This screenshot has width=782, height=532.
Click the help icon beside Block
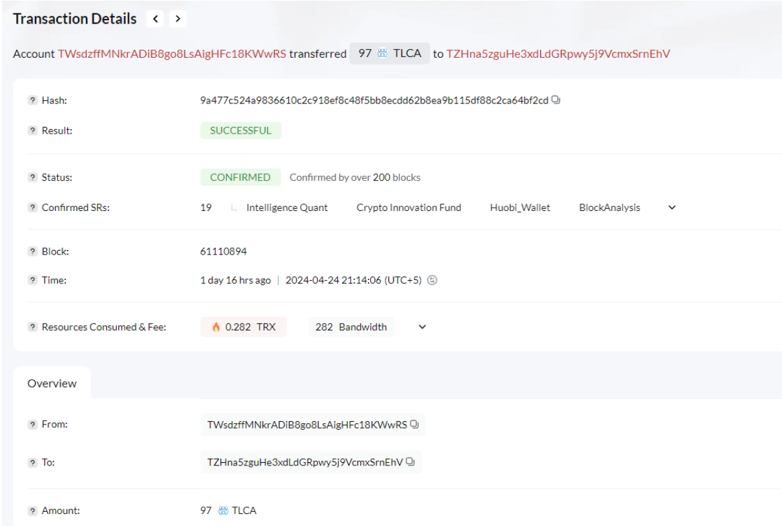pyautogui.click(x=32, y=252)
